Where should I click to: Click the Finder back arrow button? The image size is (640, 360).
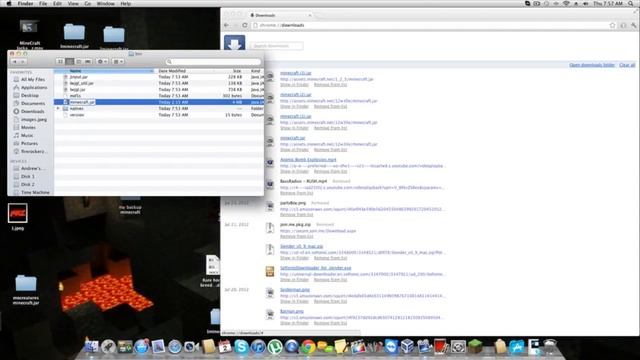click(x=15, y=62)
